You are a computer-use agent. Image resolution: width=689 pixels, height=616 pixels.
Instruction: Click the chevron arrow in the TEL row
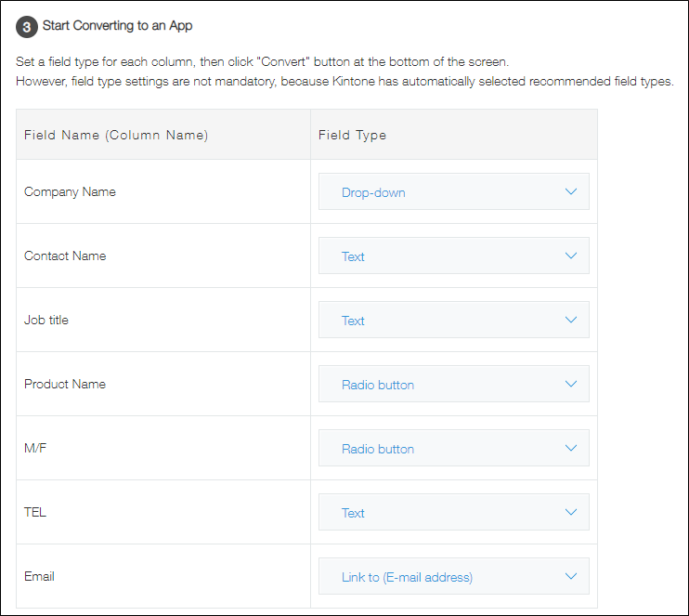click(571, 513)
